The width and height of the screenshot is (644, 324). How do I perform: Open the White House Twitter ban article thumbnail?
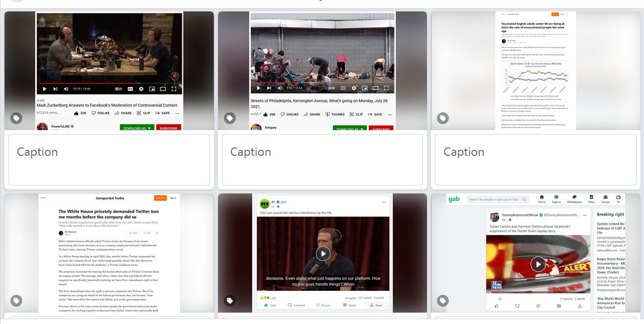[x=109, y=253]
